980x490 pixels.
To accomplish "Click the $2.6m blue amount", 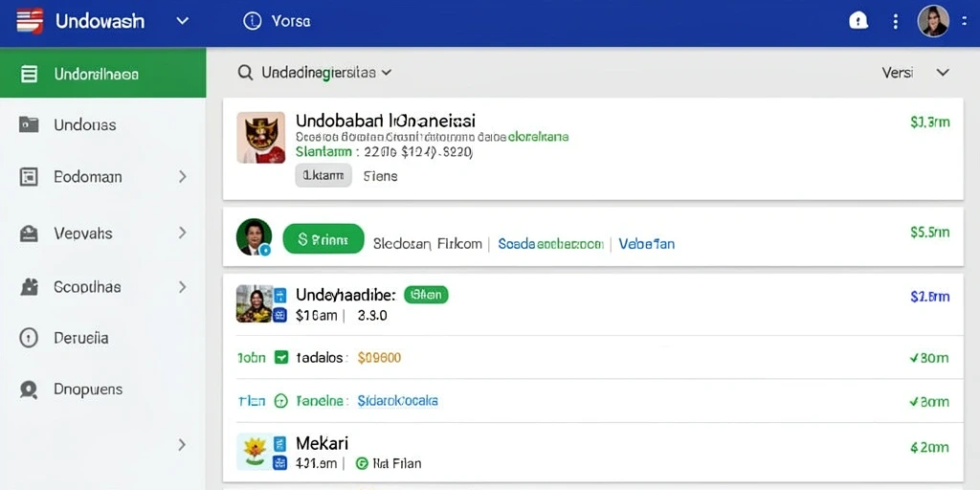I will click(x=930, y=297).
